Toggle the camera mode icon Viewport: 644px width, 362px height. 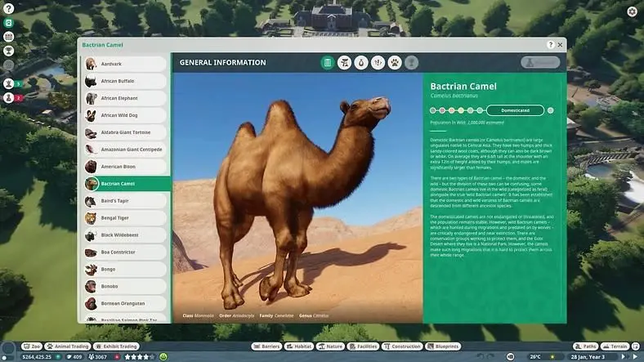coord(510,356)
